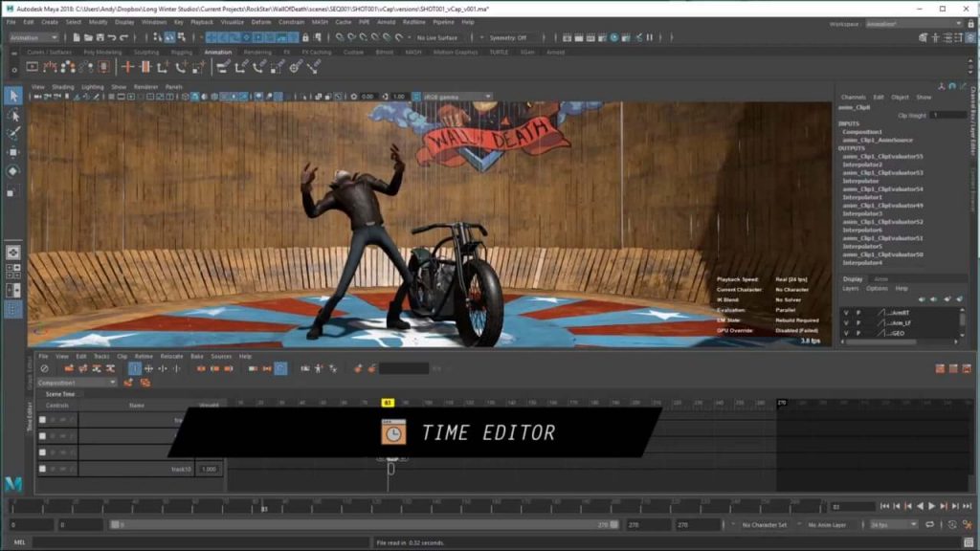
Task: Open the Arnold menu in menu bar
Action: coord(388,21)
